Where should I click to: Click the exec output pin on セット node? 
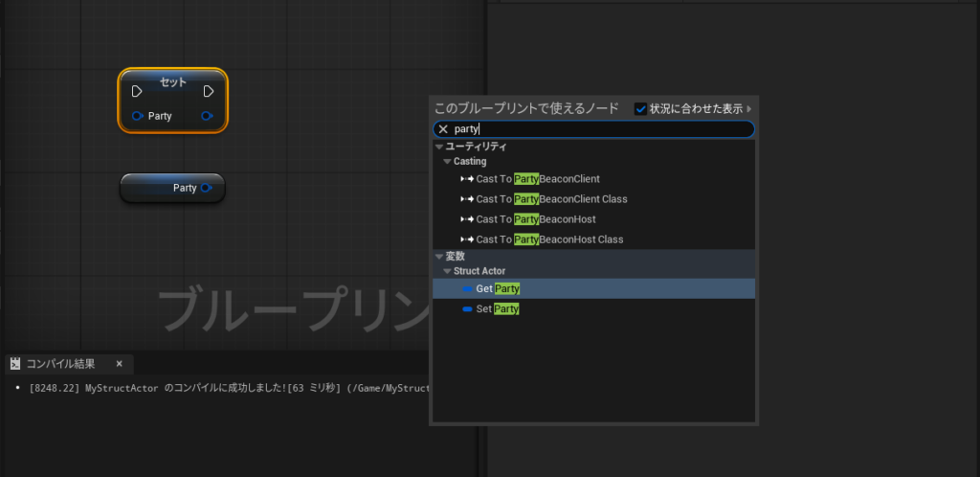tap(209, 92)
